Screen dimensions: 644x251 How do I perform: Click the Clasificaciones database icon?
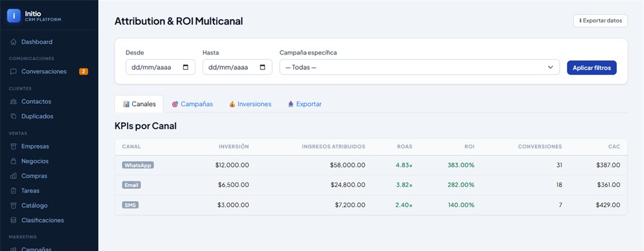[x=13, y=221]
